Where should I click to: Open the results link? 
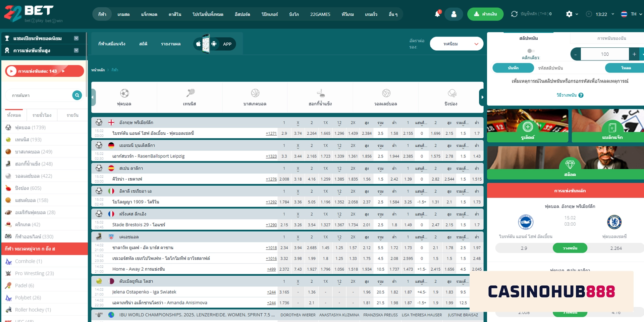click(x=171, y=44)
